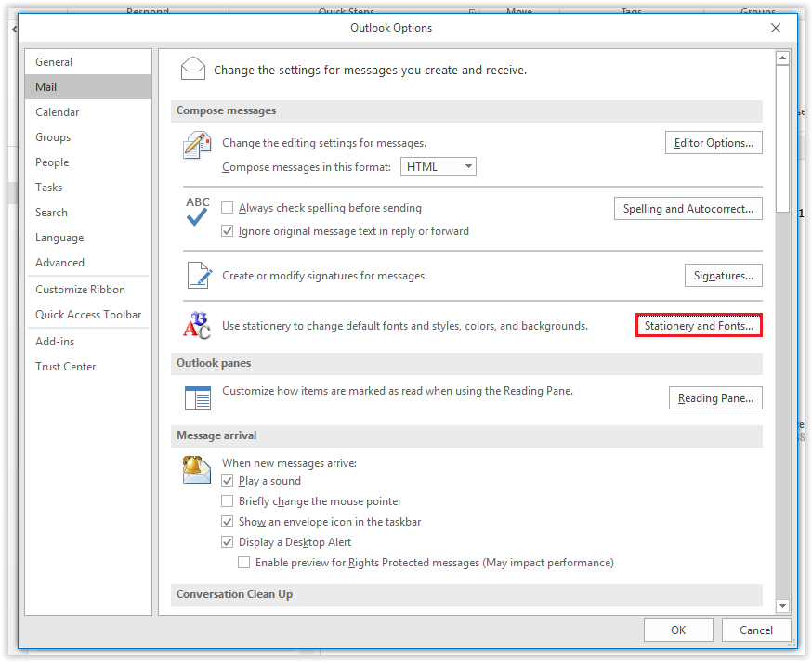Image resolution: width=812 pixels, height=662 pixels.
Task: Click the Compose messages section header
Action: (x=466, y=110)
